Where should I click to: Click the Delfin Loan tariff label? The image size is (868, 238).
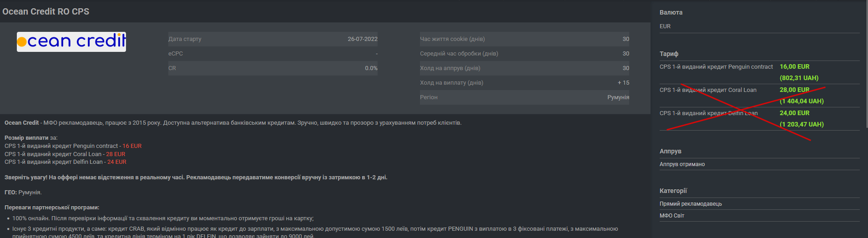708,113
